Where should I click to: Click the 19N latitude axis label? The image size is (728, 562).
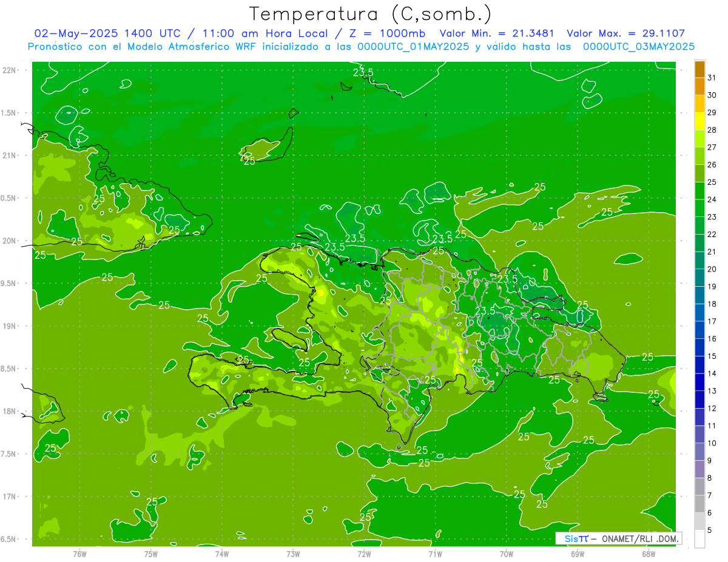tap(10, 326)
